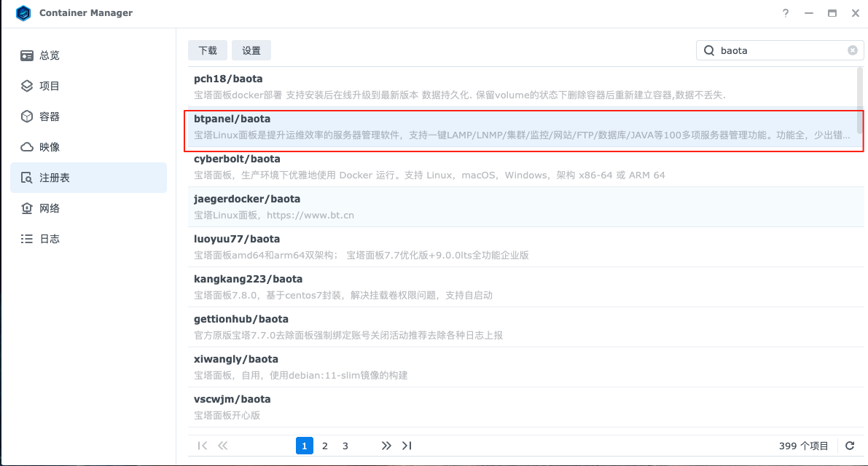Select the vscwjm/baota image row
Viewport: 868px width, 466px height.
pos(526,408)
